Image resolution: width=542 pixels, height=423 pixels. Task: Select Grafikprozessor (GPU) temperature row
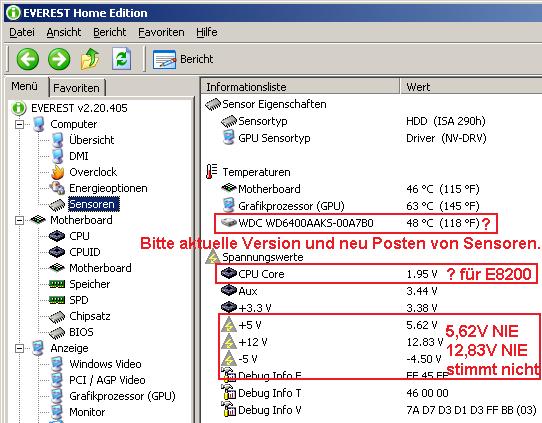pyautogui.click(x=350, y=206)
